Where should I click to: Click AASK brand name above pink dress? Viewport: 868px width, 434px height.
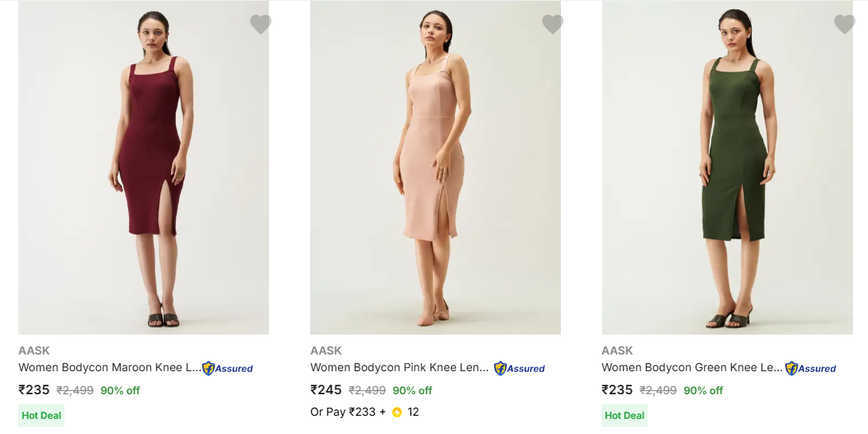point(326,351)
